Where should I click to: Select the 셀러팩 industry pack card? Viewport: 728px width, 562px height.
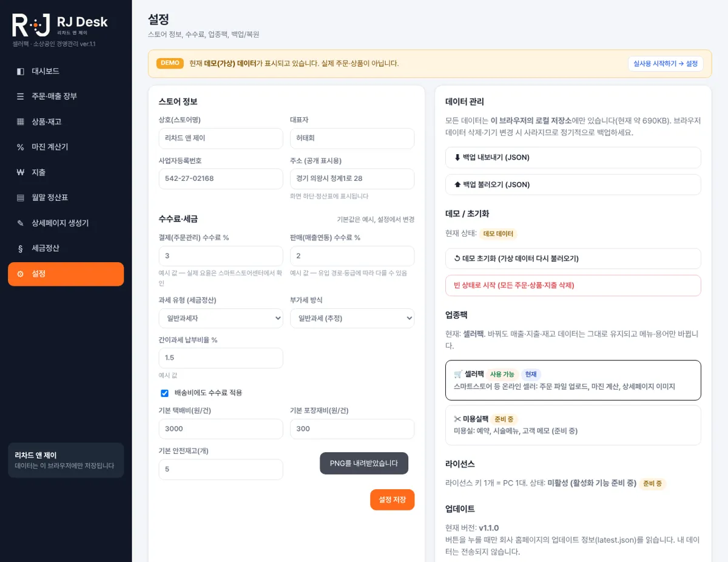point(573,381)
